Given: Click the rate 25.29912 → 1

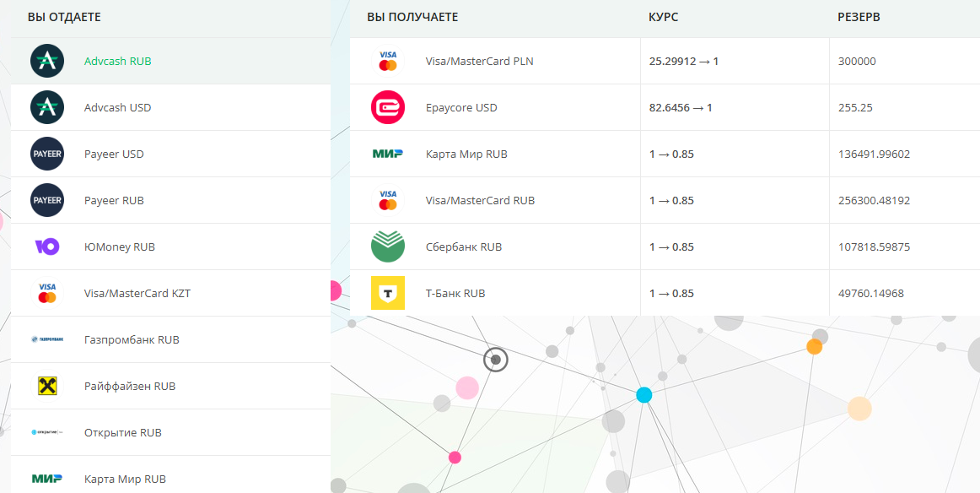Looking at the screenshot, I should 684,62.
